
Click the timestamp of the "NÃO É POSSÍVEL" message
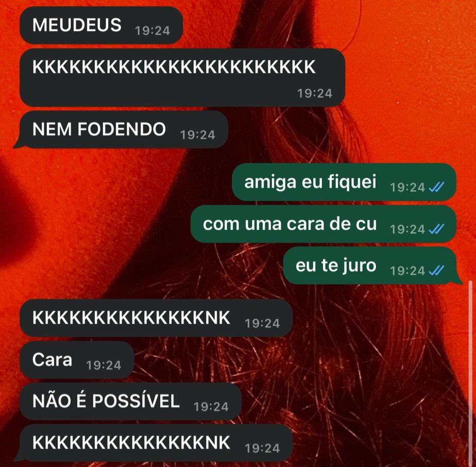coord(211,407)
